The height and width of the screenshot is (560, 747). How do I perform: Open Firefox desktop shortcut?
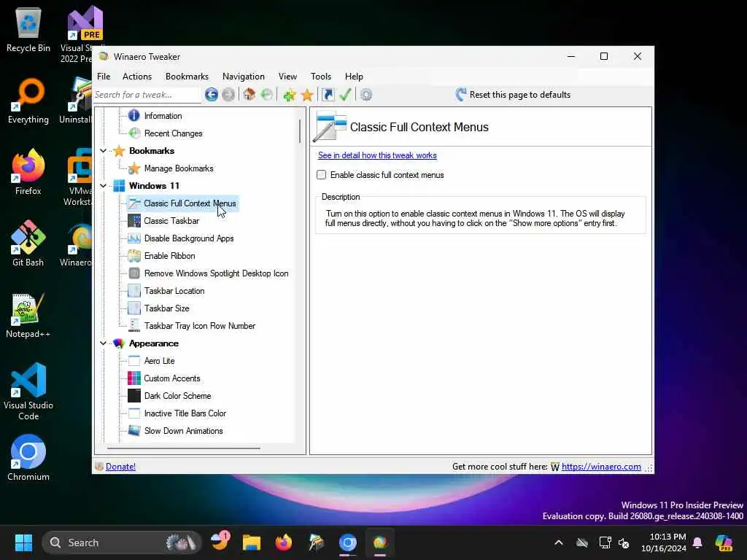(28, 172)
